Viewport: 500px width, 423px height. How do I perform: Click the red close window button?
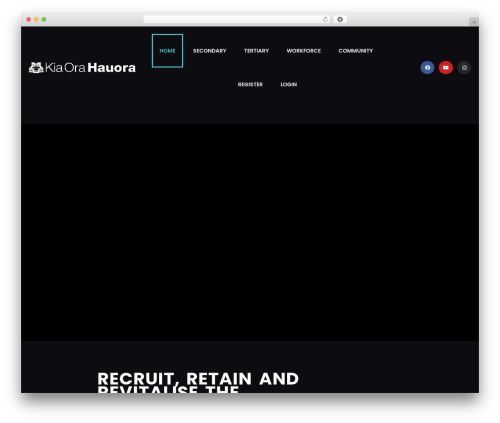point(29,19)
